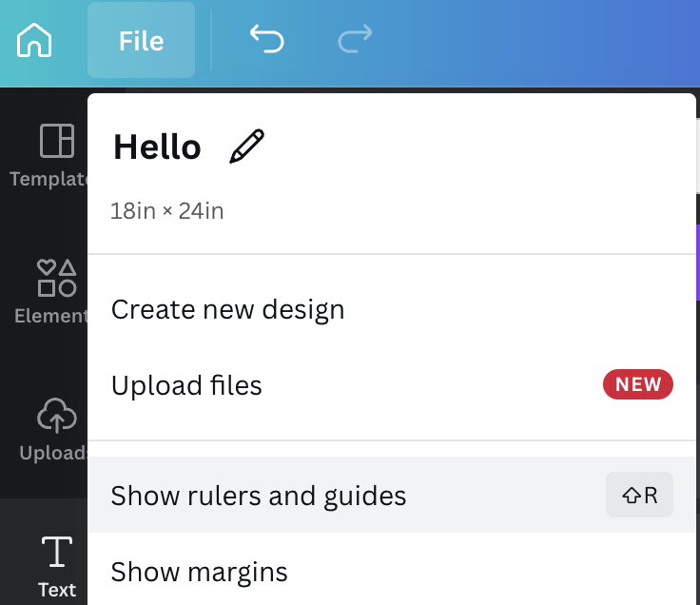This screenshot has width=700, height=605.
Task: Click the Templates label in sidebar
Action: (49, 179)
